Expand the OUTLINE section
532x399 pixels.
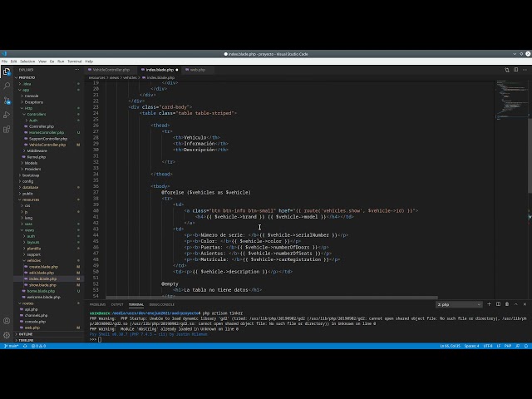coord(25,334)
